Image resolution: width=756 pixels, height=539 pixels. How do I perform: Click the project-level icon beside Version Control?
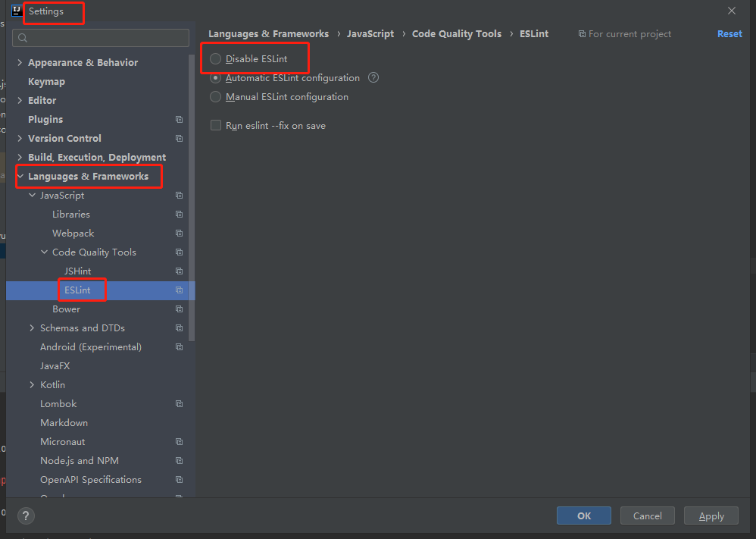tap(179, 139)
